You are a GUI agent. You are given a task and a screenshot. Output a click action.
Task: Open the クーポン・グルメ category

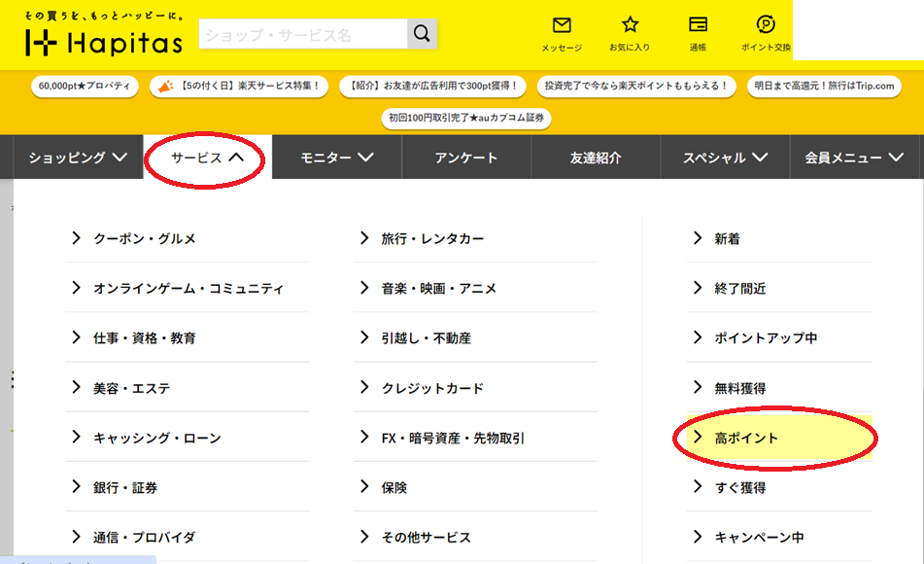tap(145, 238)
